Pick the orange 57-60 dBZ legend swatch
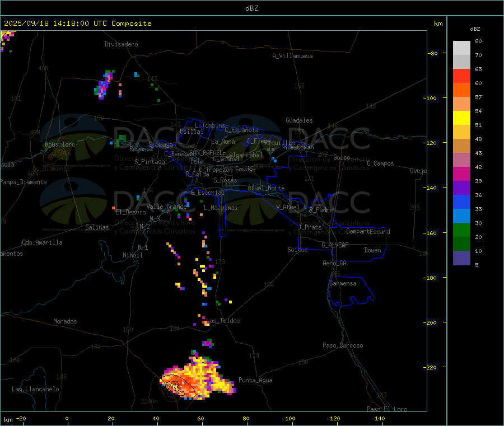This screenshot has height=426, width=504. 461,90
